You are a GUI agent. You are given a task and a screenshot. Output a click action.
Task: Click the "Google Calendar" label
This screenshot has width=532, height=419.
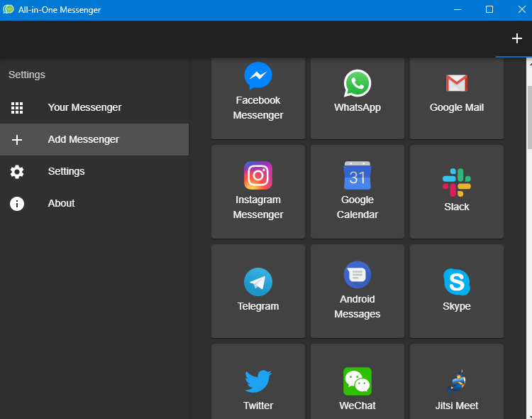(x=358, y=207)
